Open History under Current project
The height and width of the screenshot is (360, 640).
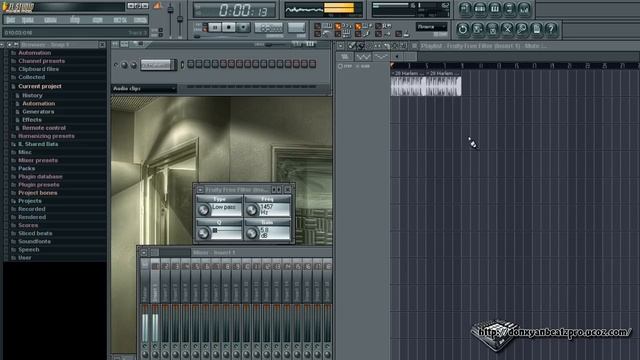pos(32,95)
